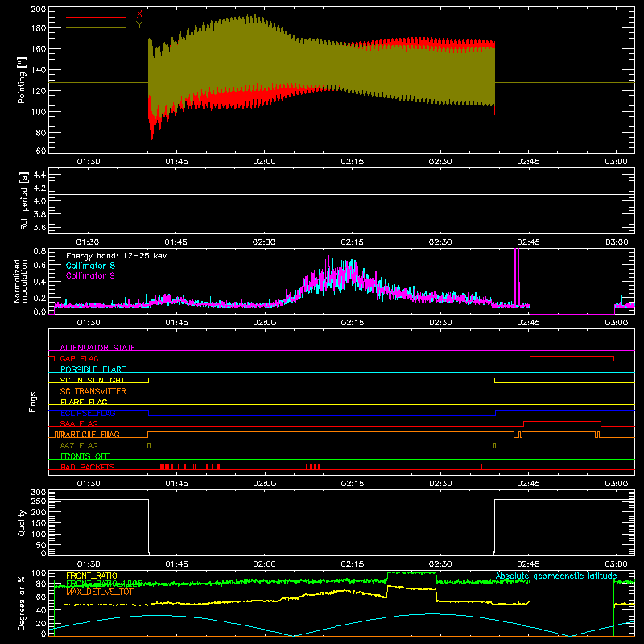Click the isolated bad-packet tick near 02:37
Viewport: 644px width, 644px height.
[481, 467]
